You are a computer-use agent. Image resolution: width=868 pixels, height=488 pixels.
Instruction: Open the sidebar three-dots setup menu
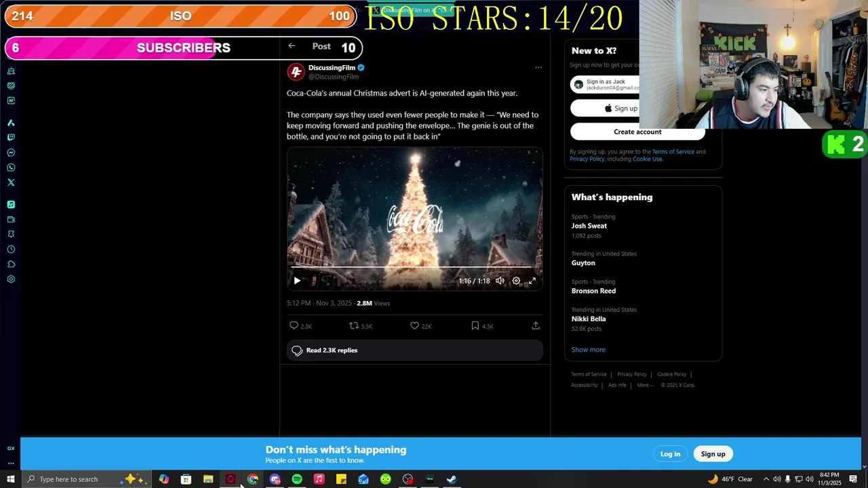point(11,464)
